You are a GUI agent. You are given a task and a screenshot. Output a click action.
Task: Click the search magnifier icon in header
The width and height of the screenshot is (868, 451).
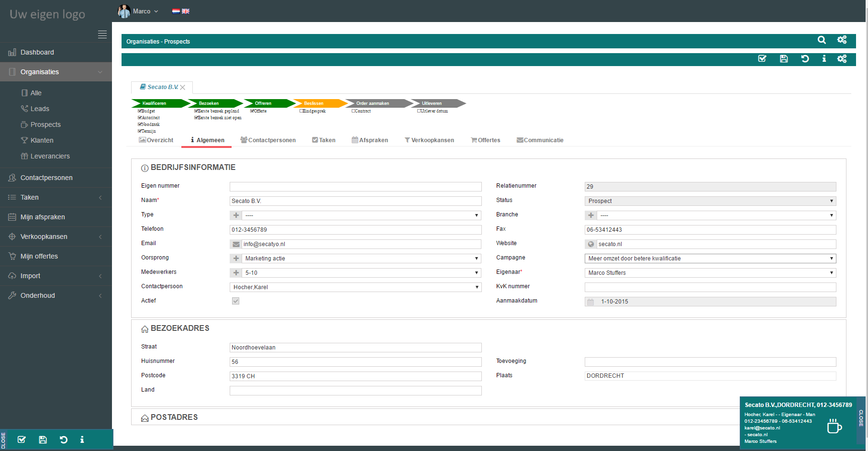point(822,40)
